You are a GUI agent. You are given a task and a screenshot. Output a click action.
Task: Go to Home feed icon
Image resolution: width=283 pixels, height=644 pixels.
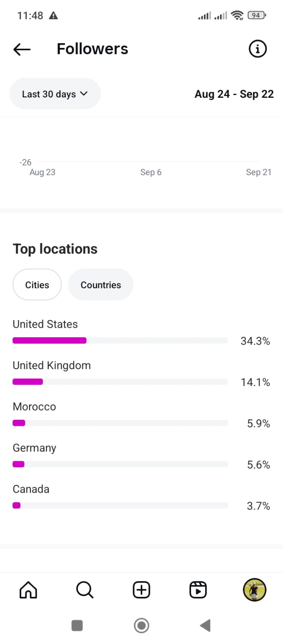pos(28,590)
